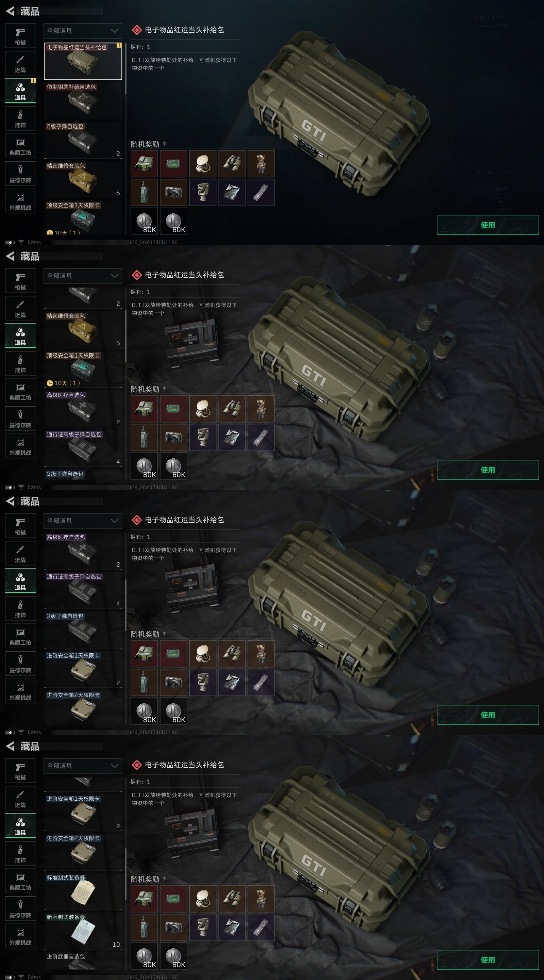Click list scrollbar beside 仿制钥匙补给自选包 card
The height and width of the screenshot is (980, 544).
pos(125,68)
